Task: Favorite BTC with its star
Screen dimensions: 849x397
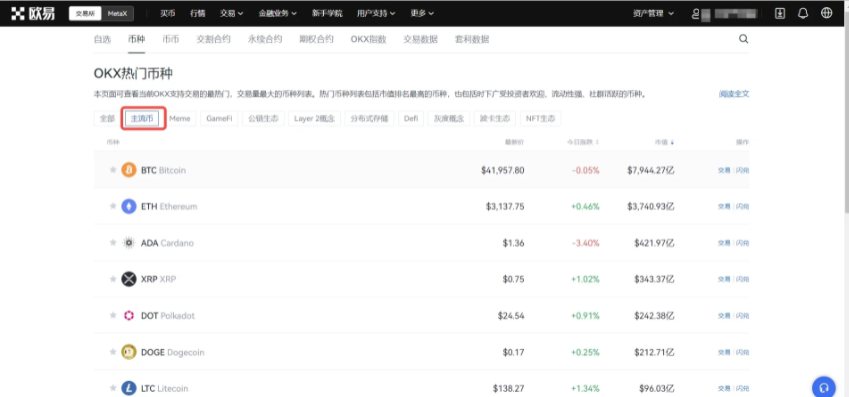Action: pyautogui.click(x=113, y=170)
